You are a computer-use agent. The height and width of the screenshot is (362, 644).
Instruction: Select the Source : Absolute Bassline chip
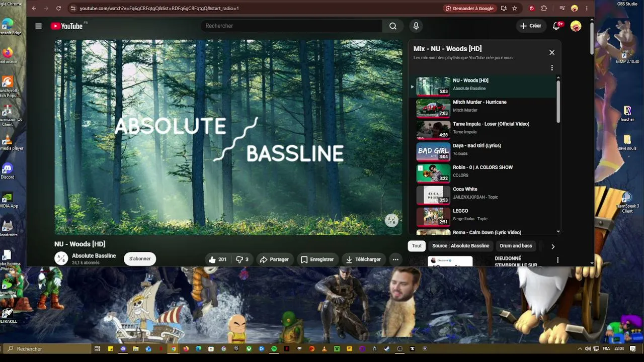coord(461,246)
